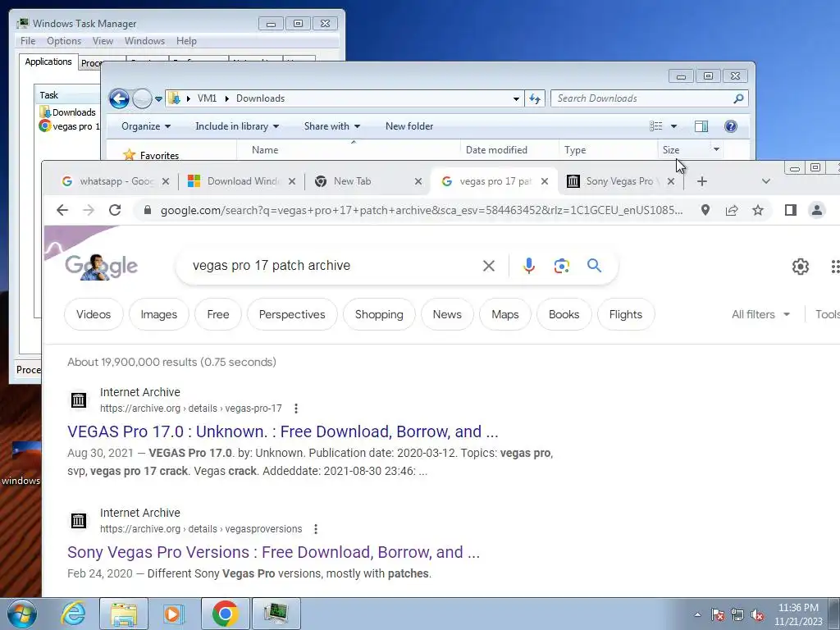Image resolution: width=840 pixels, height=630 pixels.
Task: Click New folder in Explorer
Action: pos(409,126)
